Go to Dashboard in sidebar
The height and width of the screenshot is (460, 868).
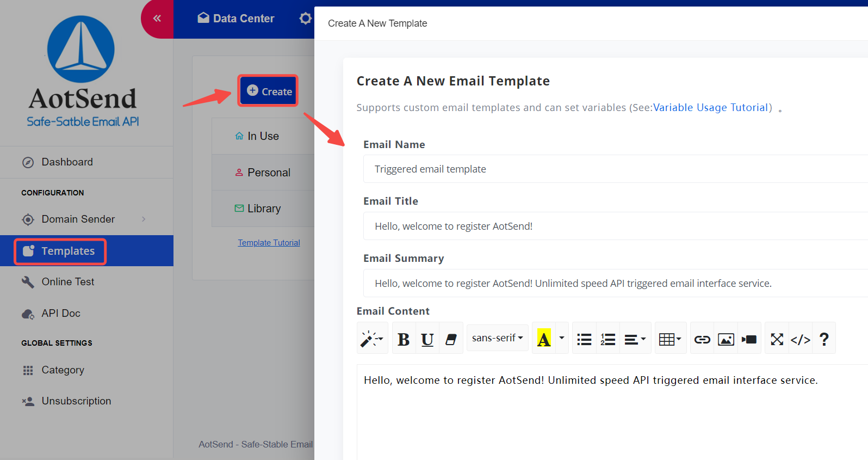(86, 162)
